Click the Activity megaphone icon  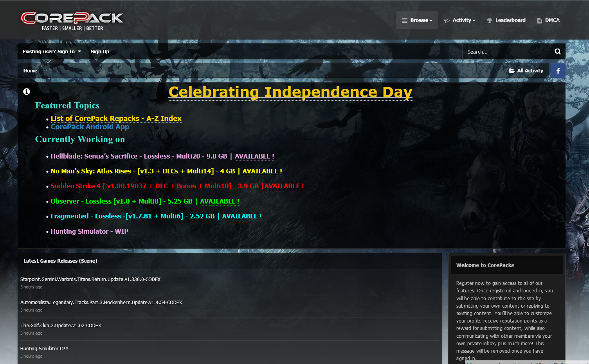tap(447, 21)
